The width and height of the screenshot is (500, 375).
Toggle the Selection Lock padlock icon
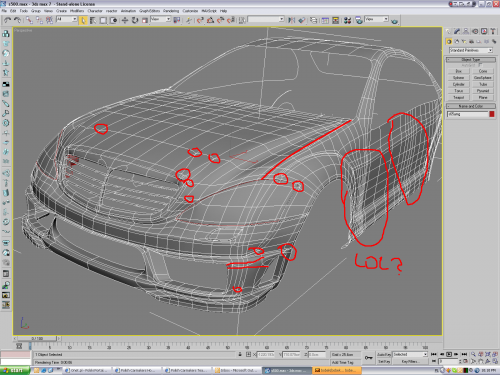click(240, 354)
